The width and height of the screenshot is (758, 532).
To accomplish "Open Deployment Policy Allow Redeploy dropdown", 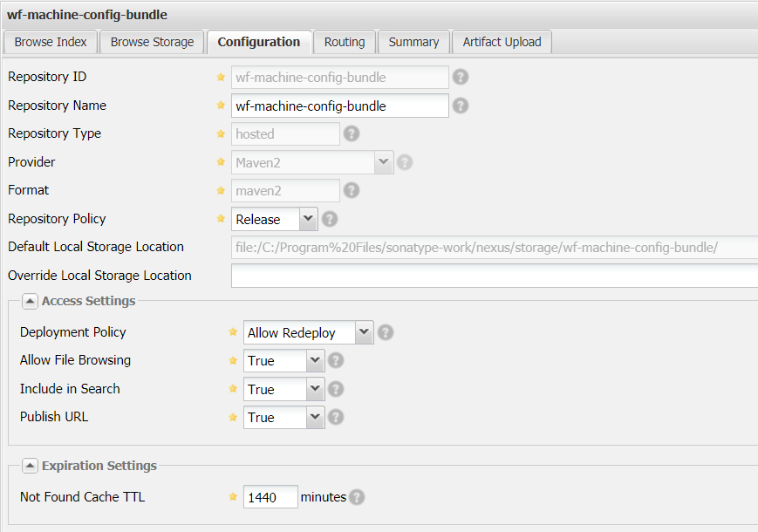I will pos(364,332).
